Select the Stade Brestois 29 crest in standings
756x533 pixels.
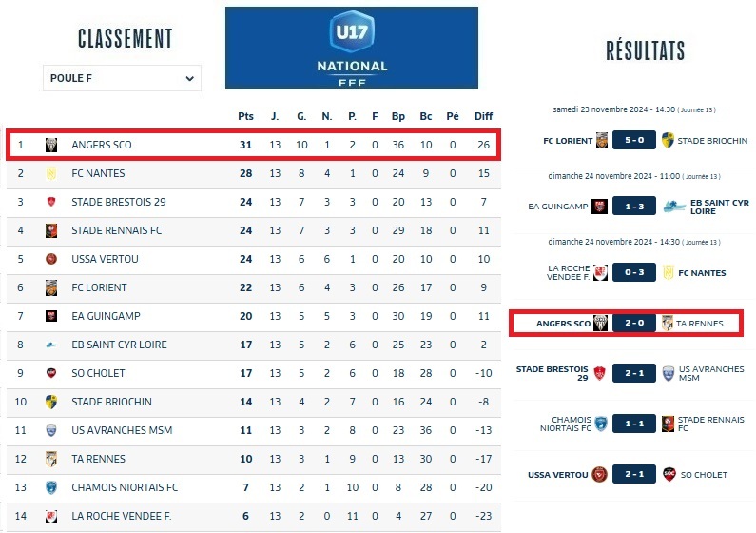[x=51, y=202]
